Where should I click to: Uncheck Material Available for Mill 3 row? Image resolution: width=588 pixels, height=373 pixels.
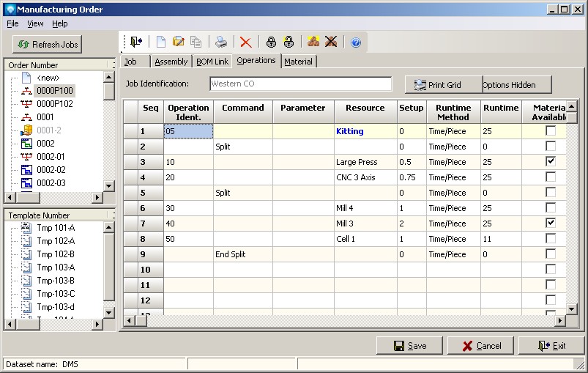(x=551, y=223)
